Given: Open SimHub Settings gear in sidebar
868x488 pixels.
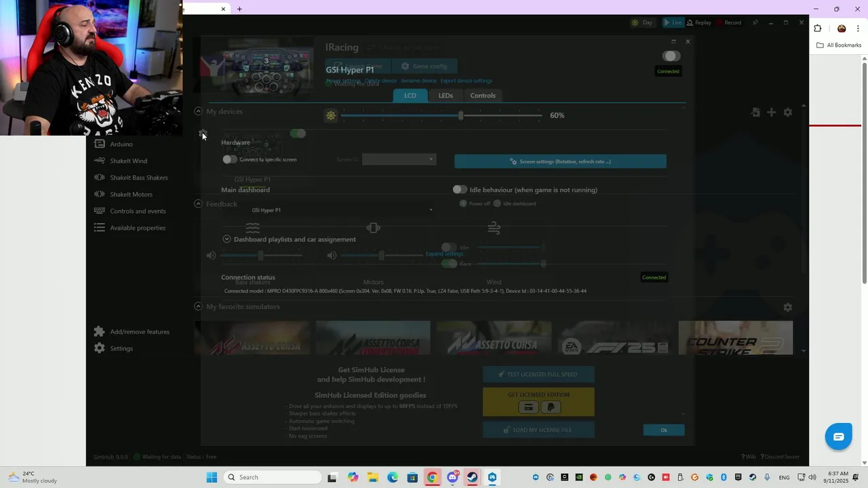Looking at the screenshot, I should [100, 348].
